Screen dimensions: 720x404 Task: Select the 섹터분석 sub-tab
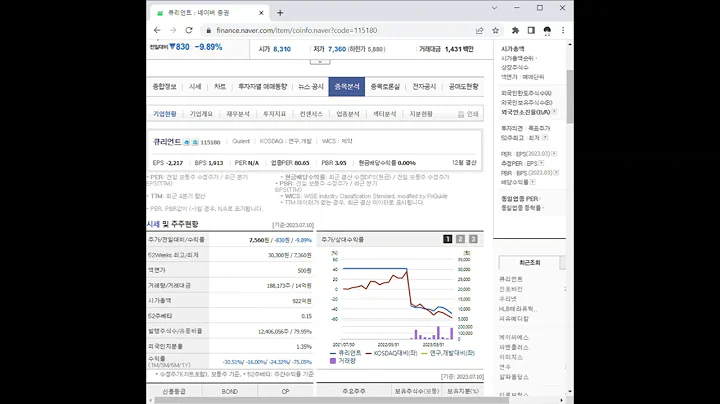[x=384, y=114]
